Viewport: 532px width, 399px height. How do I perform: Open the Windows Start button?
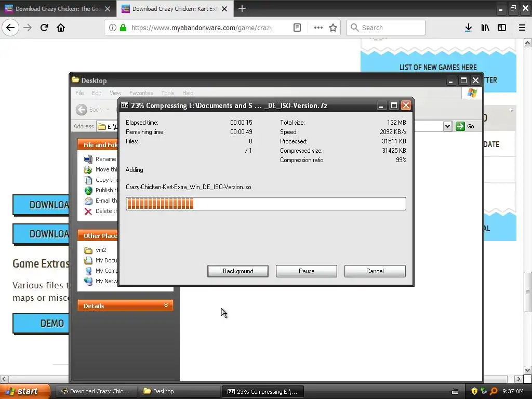pos(25,391)
